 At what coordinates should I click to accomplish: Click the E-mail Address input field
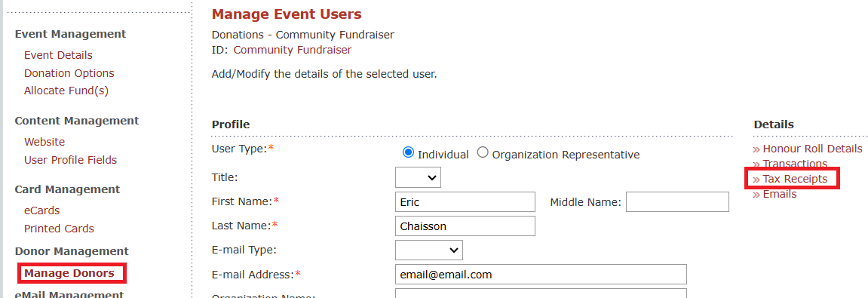tap(541, 274)
